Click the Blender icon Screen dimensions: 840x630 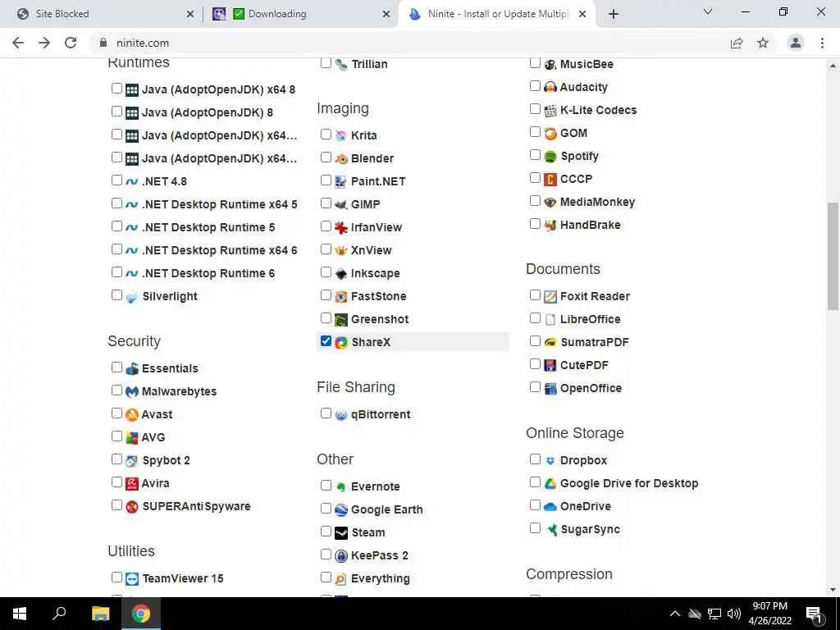click(x=341, y=158)
